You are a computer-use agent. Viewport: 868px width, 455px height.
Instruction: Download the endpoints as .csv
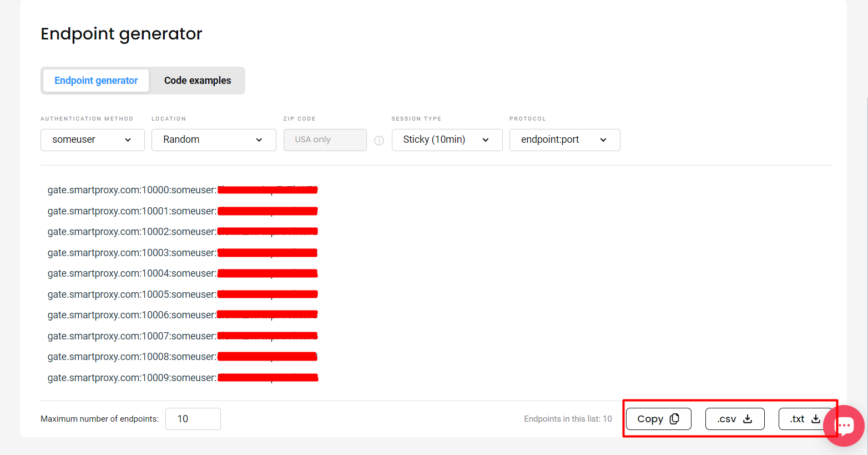pyautogui.click(x=735, y=419)
